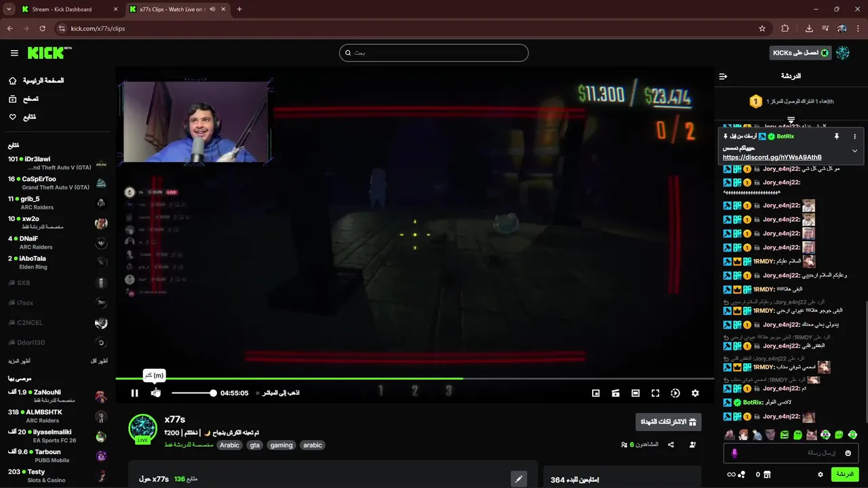Select DNaiF channel in sidebar
The height and width of the screenshot is (488, 868).
click(x=58, y=243)
